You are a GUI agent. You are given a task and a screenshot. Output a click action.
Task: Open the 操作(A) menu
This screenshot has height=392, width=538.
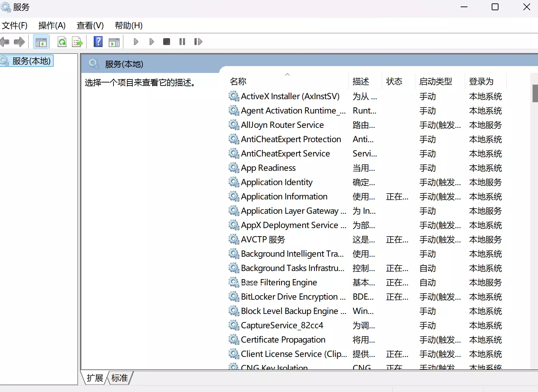(x=52, y=26)
